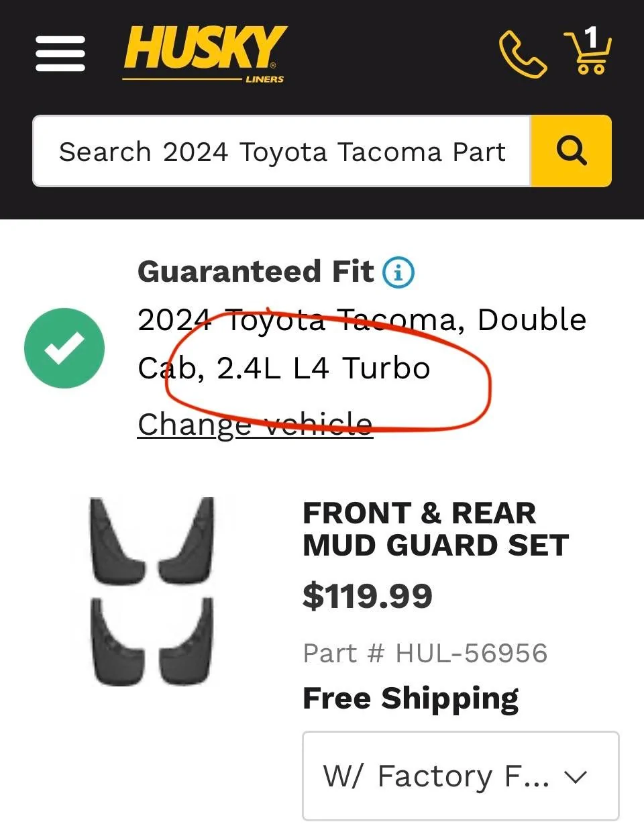Screen dimensions: 644x826
Task: Focus the Search 2024 Toyota Tacoma field
Action: 282,152
